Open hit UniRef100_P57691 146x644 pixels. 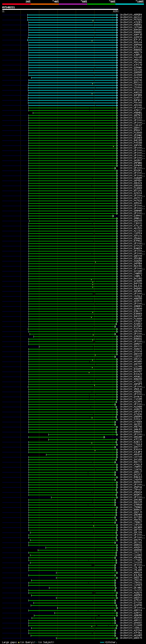point(131,20)
